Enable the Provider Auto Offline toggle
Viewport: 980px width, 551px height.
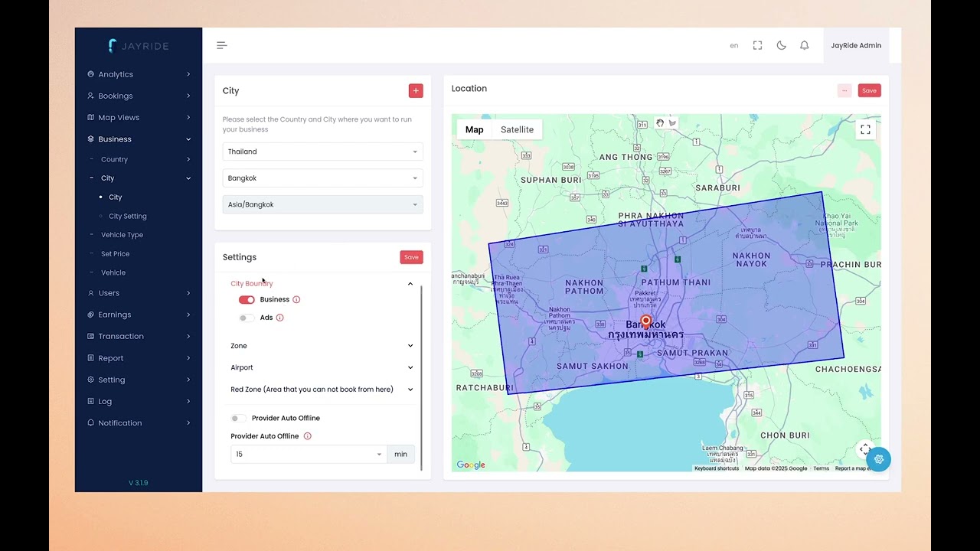pos(239,418)
